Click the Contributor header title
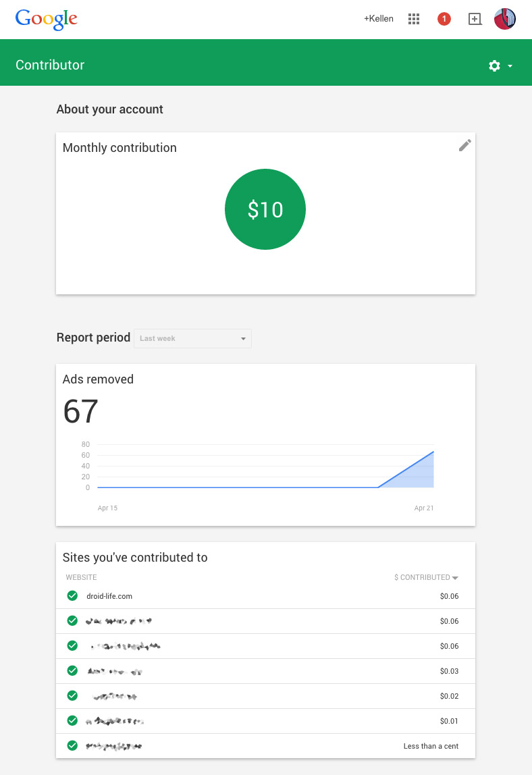Viewport: 532px width, 775px height. click(50, 65)
